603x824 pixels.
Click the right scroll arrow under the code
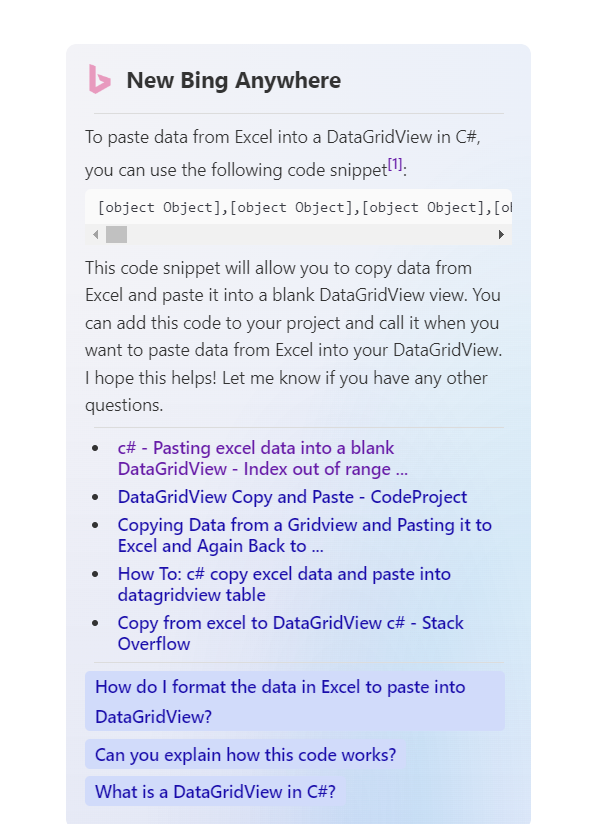(502, 234)
